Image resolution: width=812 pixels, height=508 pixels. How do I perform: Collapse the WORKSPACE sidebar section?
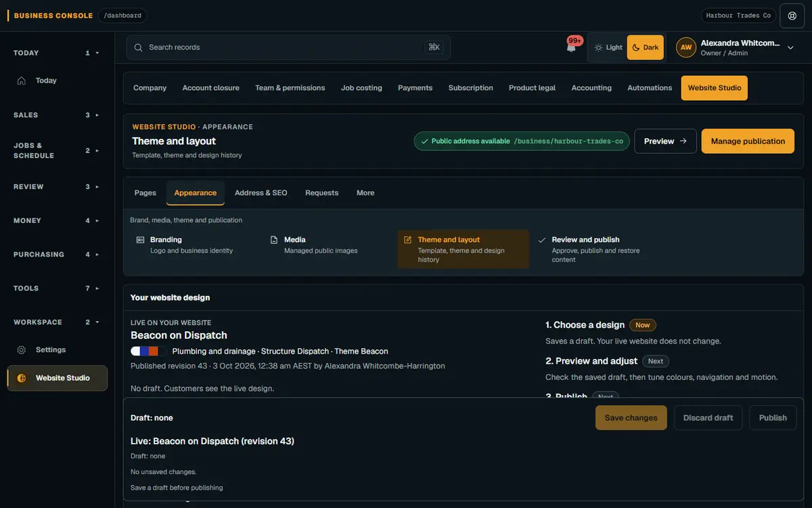58,322
